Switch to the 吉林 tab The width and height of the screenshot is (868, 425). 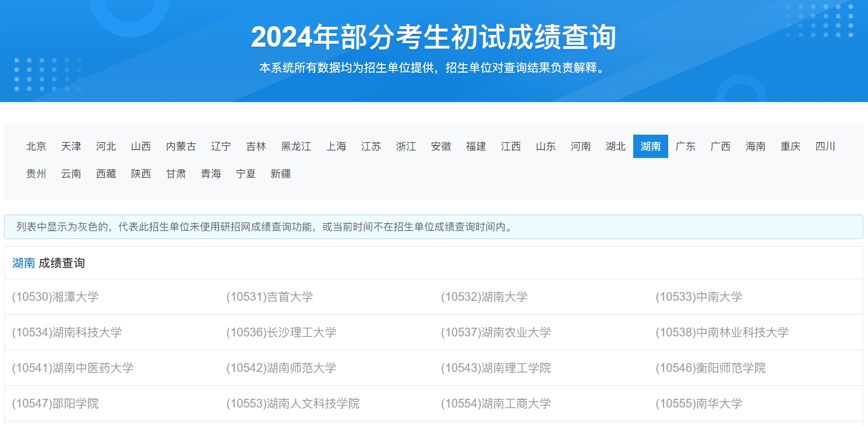pyautogui.click(x=256, y=146)
